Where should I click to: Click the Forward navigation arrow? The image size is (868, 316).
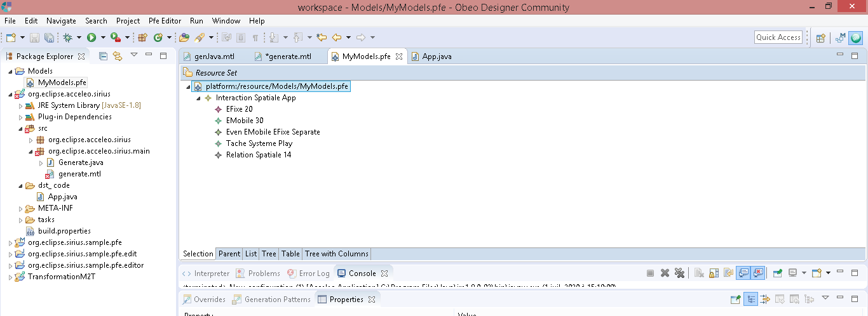point(360,37)
